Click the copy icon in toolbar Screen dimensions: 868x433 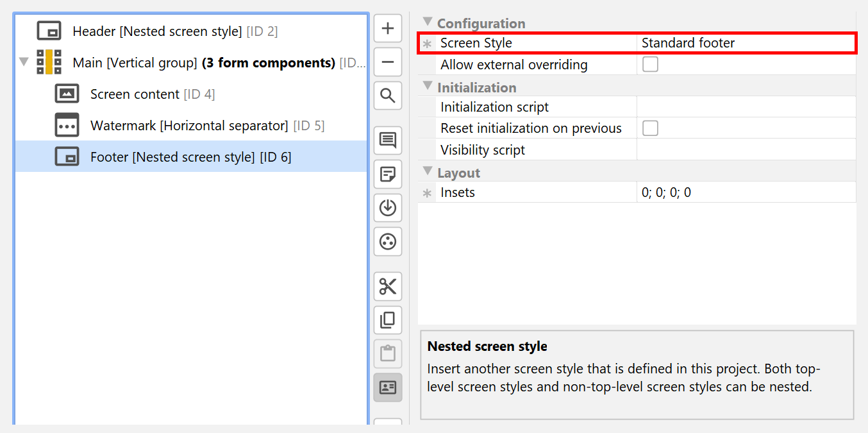coord(388,320)
